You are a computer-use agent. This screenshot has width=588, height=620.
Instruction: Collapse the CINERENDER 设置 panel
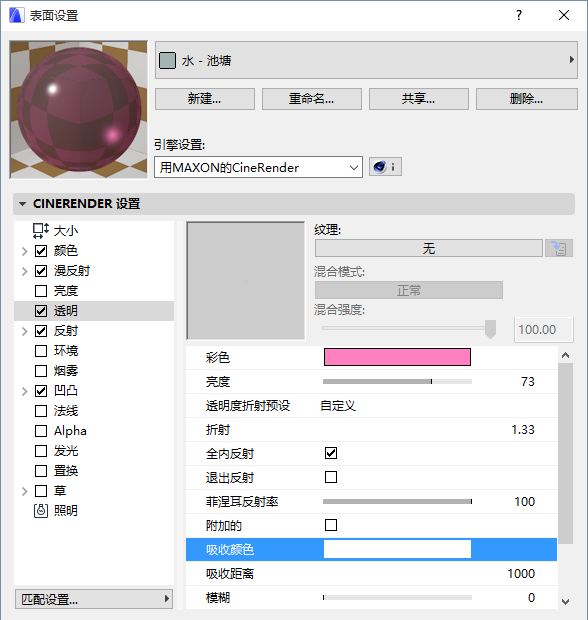(x=23, y=204)
